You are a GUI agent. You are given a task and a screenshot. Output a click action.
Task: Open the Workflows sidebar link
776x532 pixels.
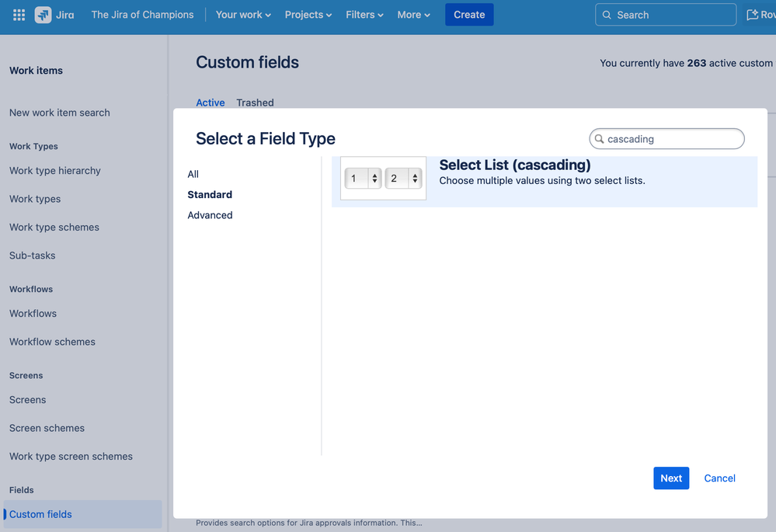33,313
